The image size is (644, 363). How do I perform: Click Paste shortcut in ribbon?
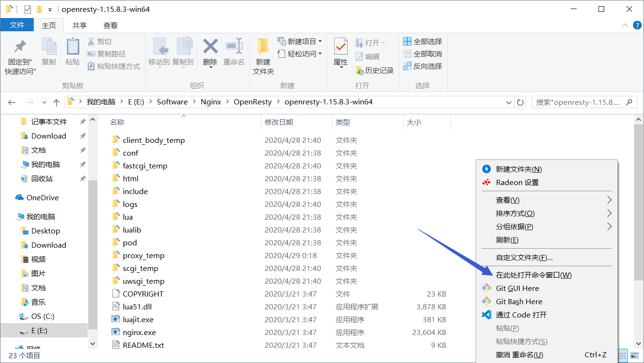(114, 66)
